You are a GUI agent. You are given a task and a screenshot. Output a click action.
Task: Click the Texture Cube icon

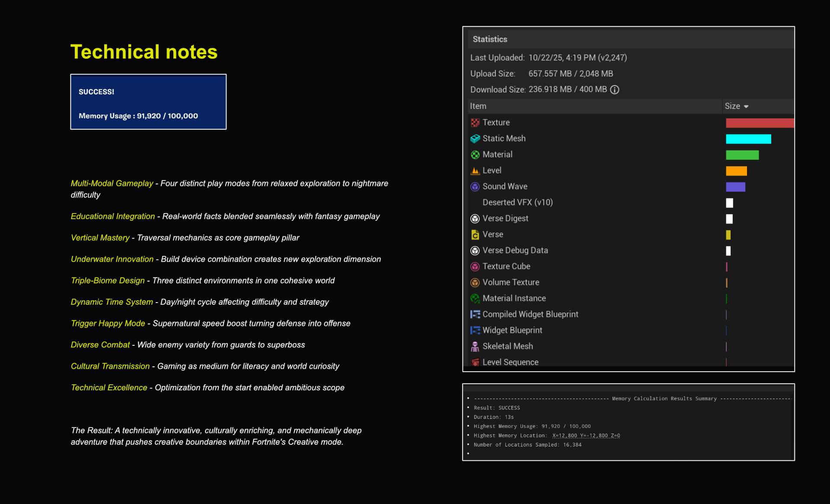pyautogui.click(x=475, y=267)
